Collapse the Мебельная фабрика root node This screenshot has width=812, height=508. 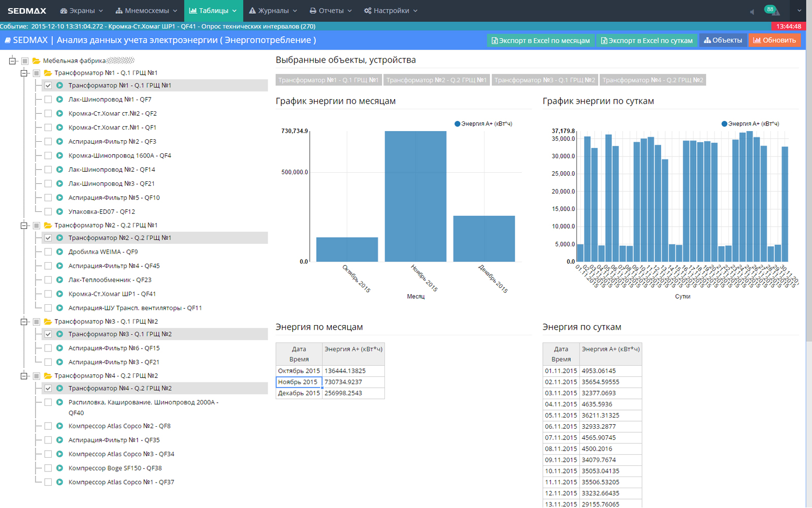(13, 61)
